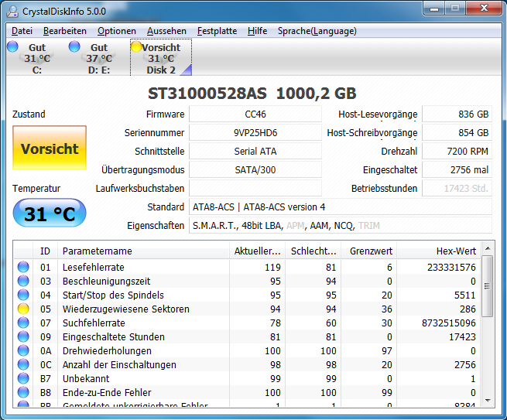
Task: Click the Seriennummer field 9VP25HD6
Action: point(255,133)
